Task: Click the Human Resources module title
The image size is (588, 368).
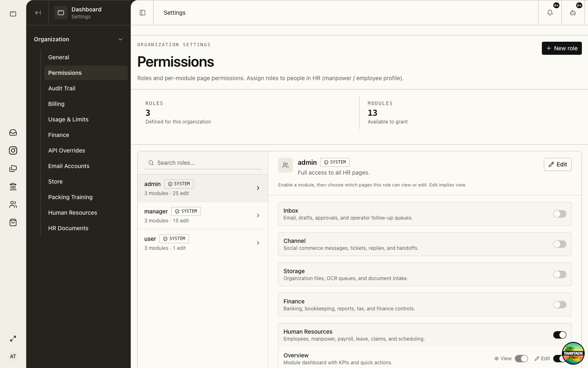Action: [308, 332]
